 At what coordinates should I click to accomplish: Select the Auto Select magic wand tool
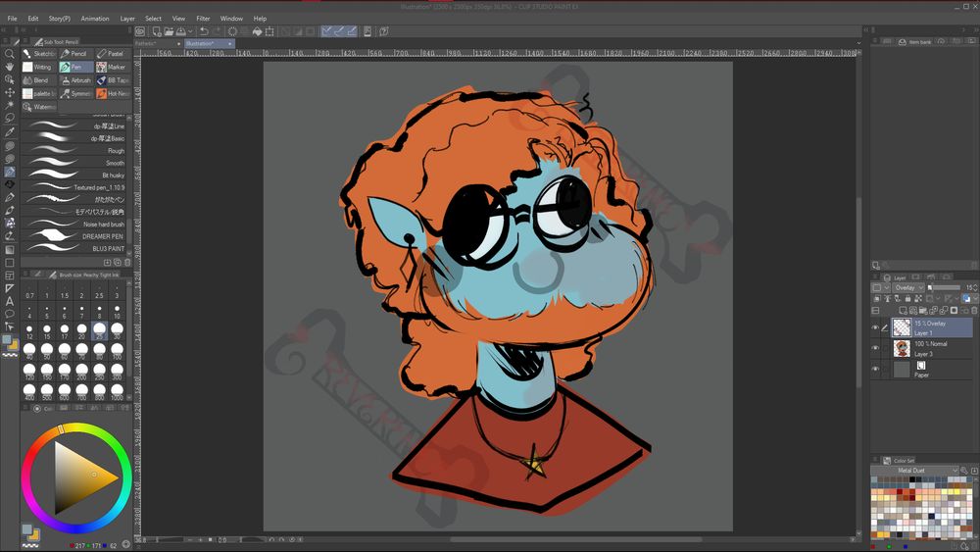pyautogui.click(x=10, y=105)
